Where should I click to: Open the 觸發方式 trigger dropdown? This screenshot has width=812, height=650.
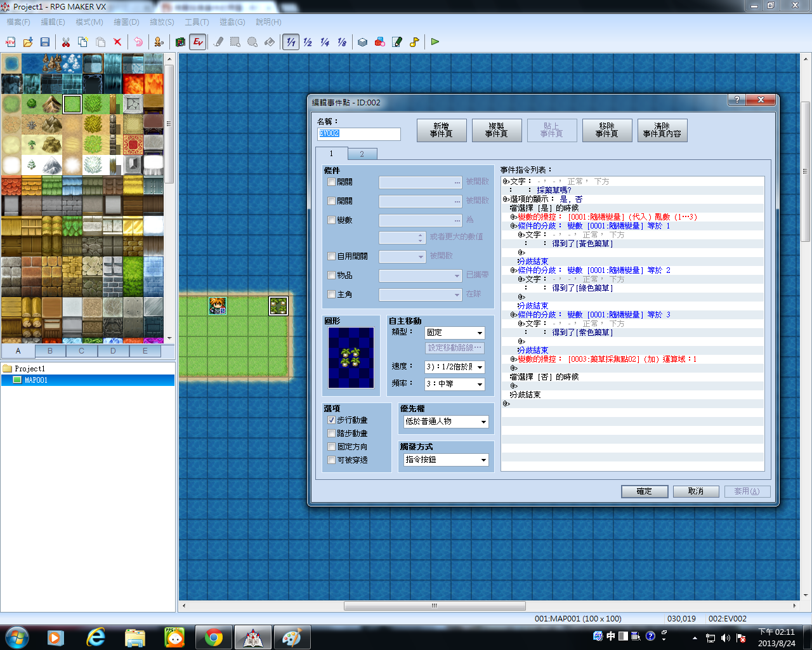pyautogui.click(x=446, y=460)
